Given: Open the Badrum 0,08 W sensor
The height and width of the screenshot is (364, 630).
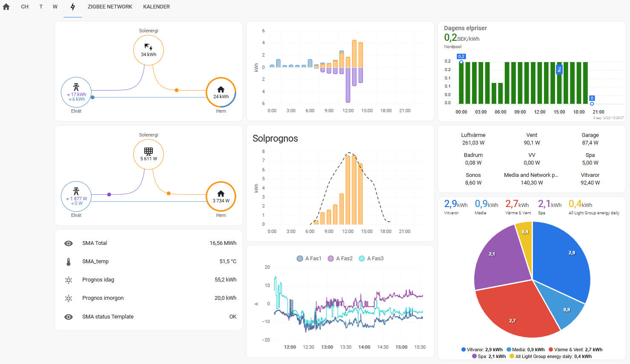Looking at the screenshot, I should [473, 159].
